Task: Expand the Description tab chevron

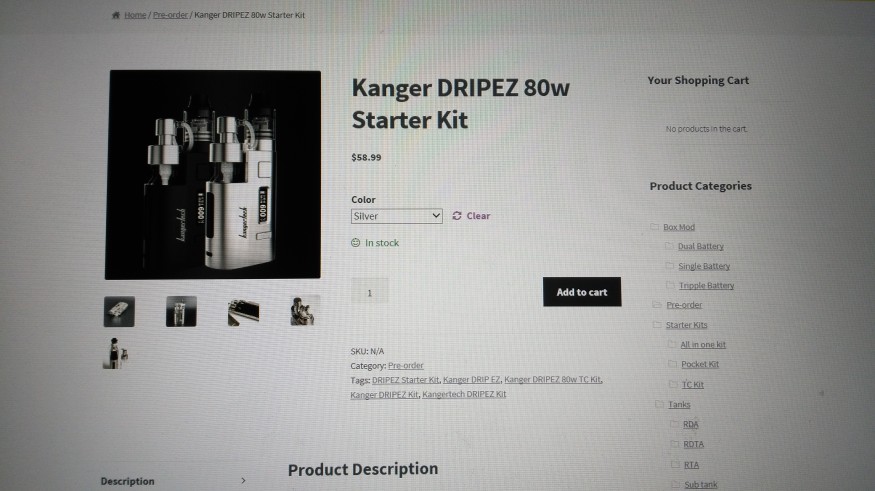Action: click(x=243, y=480)
